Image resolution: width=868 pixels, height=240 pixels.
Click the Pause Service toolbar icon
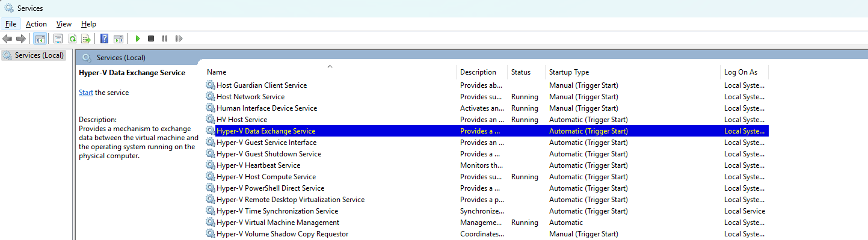tap(165, 38)
